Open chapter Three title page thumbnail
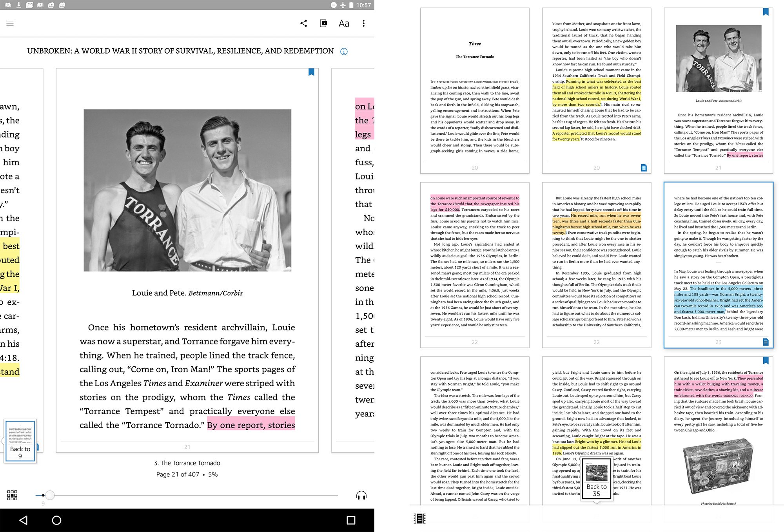The height and width of the screenshot is (532, 784). pos(475,90)
